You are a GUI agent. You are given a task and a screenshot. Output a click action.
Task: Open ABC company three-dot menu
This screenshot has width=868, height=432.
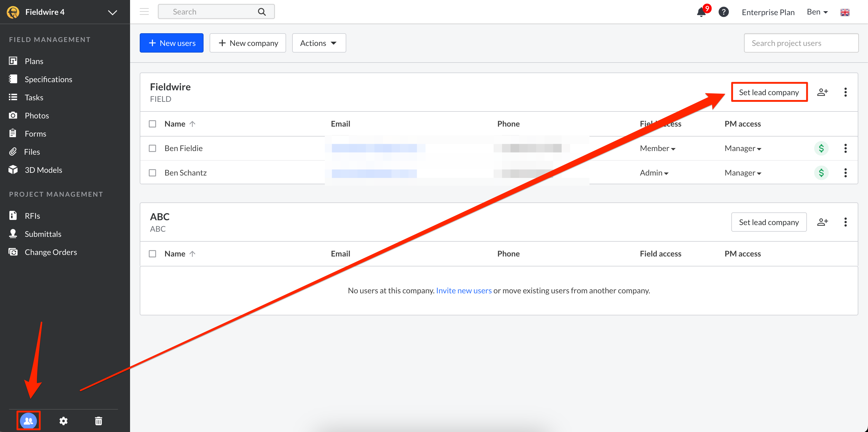pyautogui.click(x=845, y=222)
